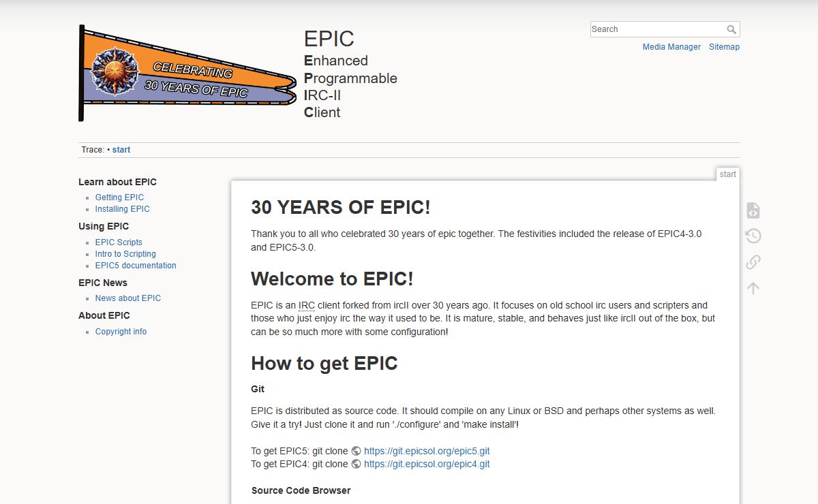Viewport: 818px width, 504px height.
Task: Click 'About EPIC' sidebar heading
Action: coord(104,315)
